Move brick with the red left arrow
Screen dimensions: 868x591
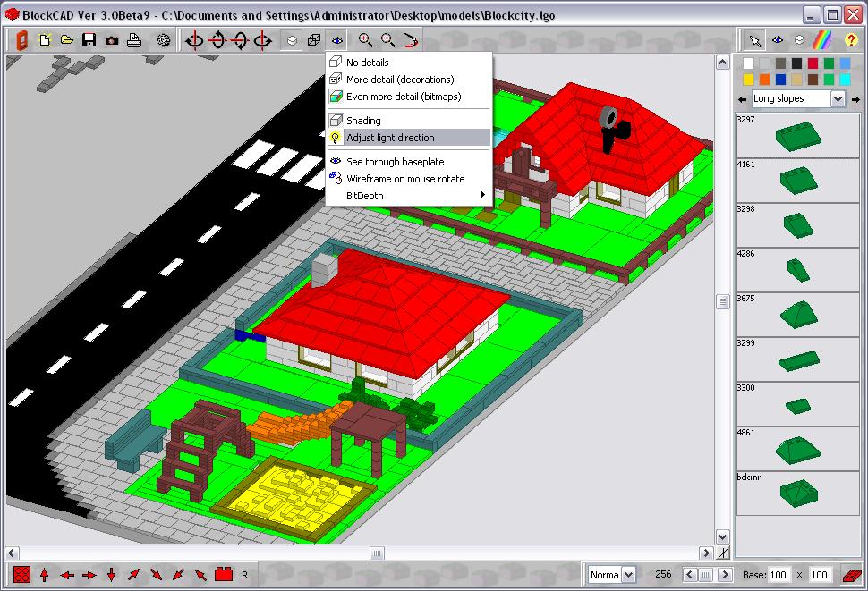pos(67,576)
